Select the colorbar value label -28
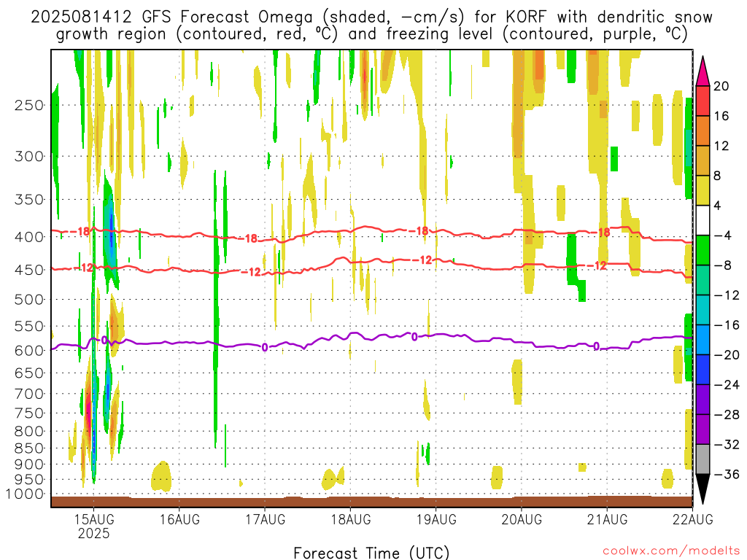Viewport: 747px width, 560px height. (727, 415)
